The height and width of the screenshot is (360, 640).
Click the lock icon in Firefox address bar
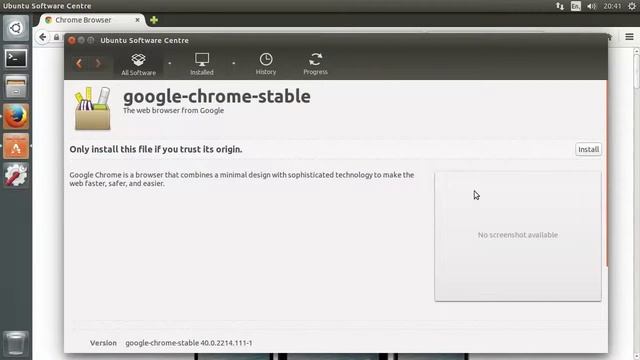(x=57, y=37)
